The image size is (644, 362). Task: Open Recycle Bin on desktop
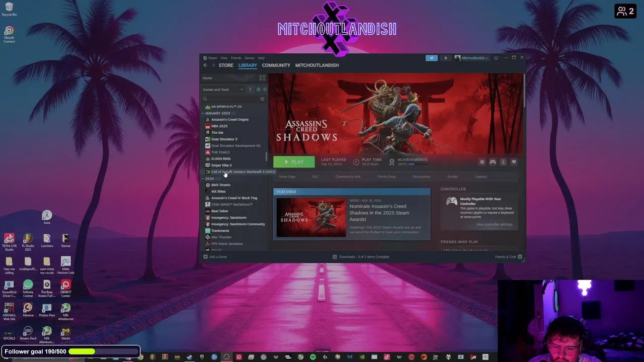(9, 9)
